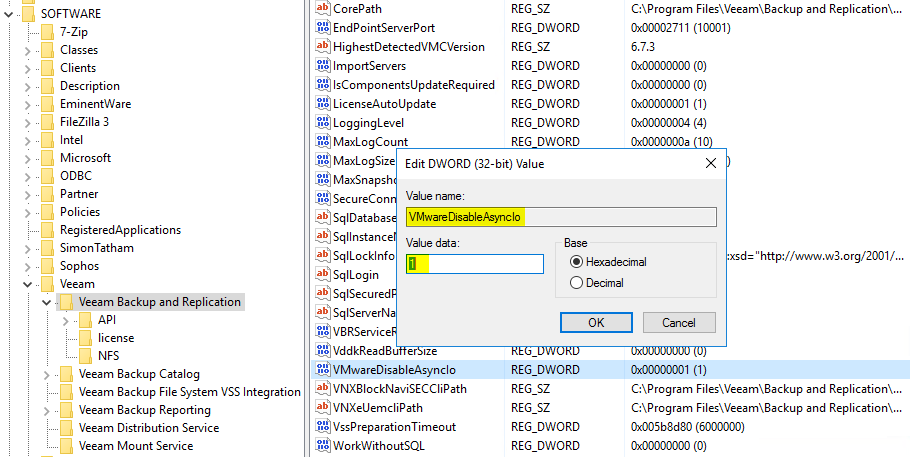Click the LoggingLevel DWORD icon

click(x=322, y=123)
